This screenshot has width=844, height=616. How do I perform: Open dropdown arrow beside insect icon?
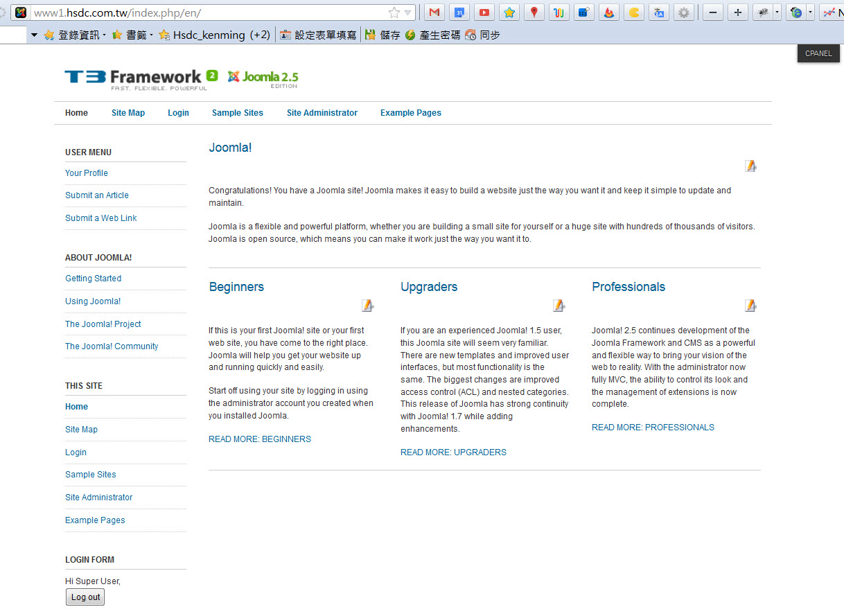777,12
